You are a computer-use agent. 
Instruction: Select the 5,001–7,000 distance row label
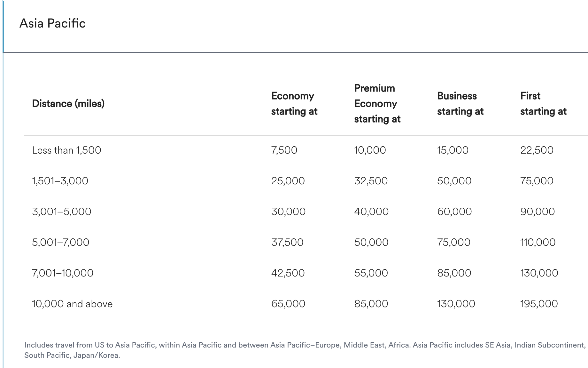pyautogui.click(x=61, y=242)
